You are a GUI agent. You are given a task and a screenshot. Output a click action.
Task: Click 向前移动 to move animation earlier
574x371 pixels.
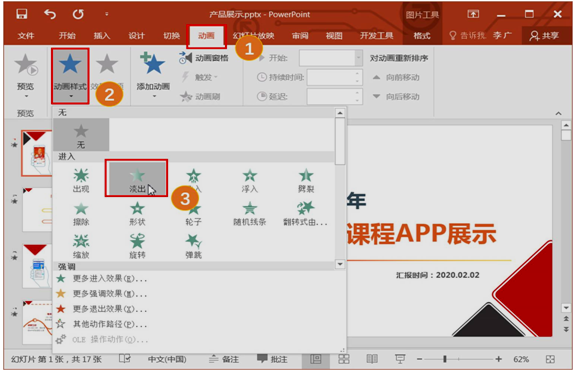396,77
